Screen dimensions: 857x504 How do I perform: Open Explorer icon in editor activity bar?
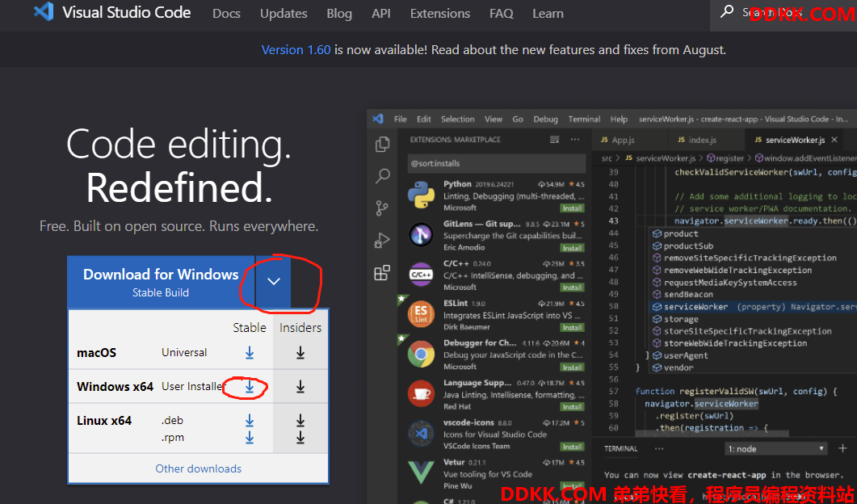pos(383,145)
